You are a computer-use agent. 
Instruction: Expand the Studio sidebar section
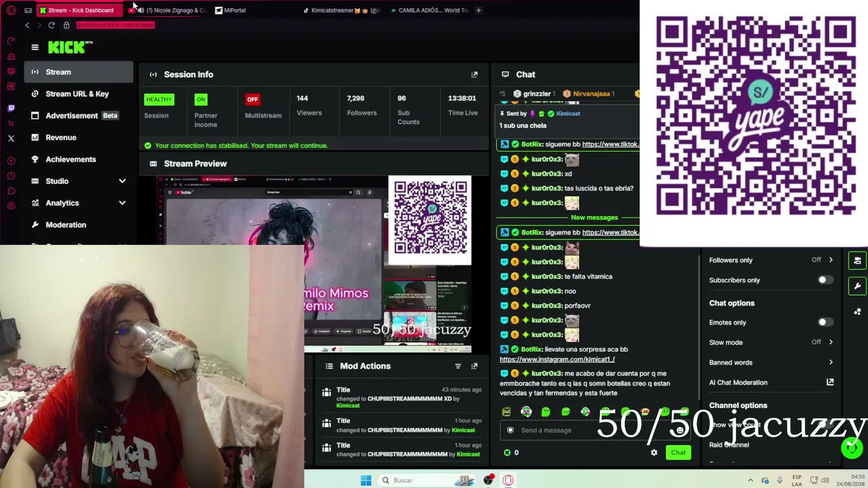click(122, 181)
